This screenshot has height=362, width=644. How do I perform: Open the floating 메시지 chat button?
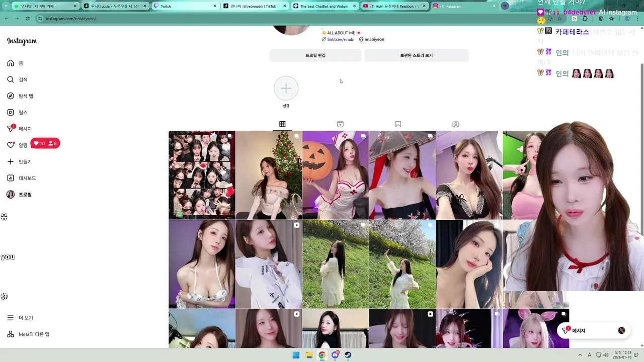click(594, 331)
